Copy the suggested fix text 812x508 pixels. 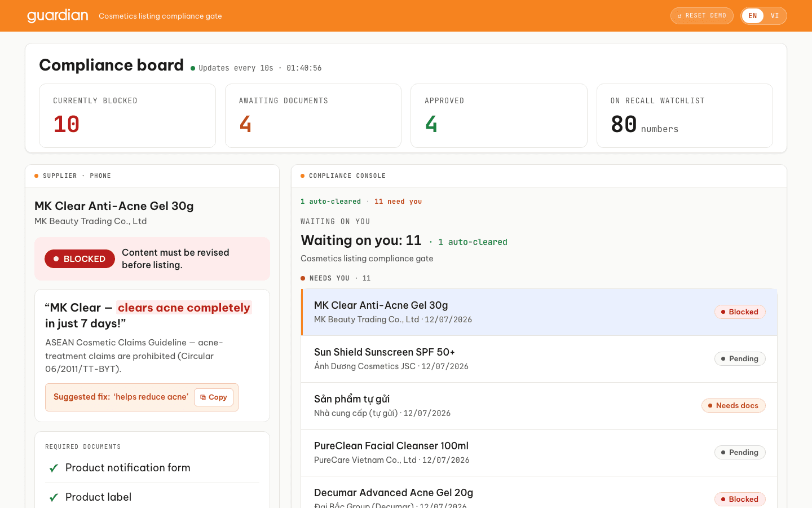pos(214,397)
